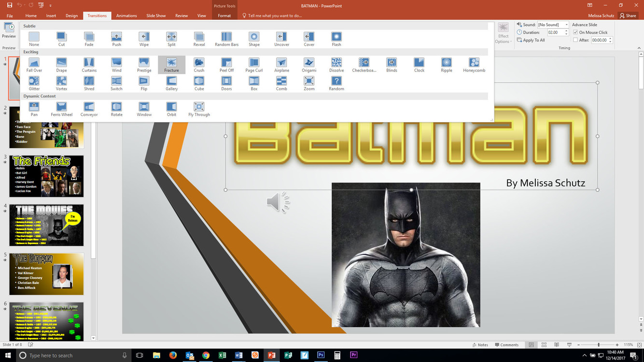Apply the Flash transition
644x362 pixels.
pos(336,39)
